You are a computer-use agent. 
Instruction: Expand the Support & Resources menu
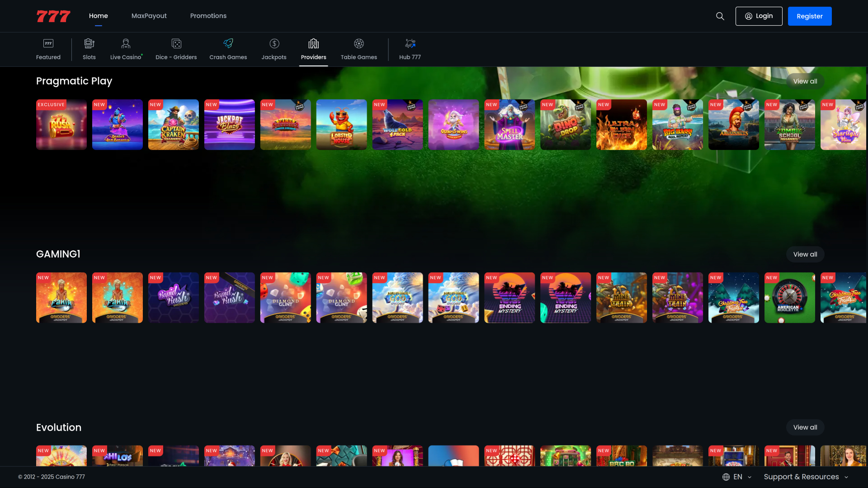pos(806,477)
